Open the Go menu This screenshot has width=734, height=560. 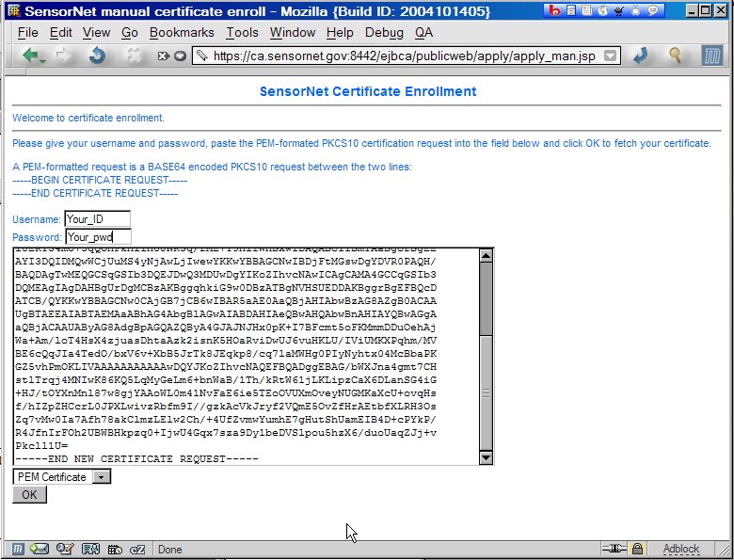coord(130,32)
